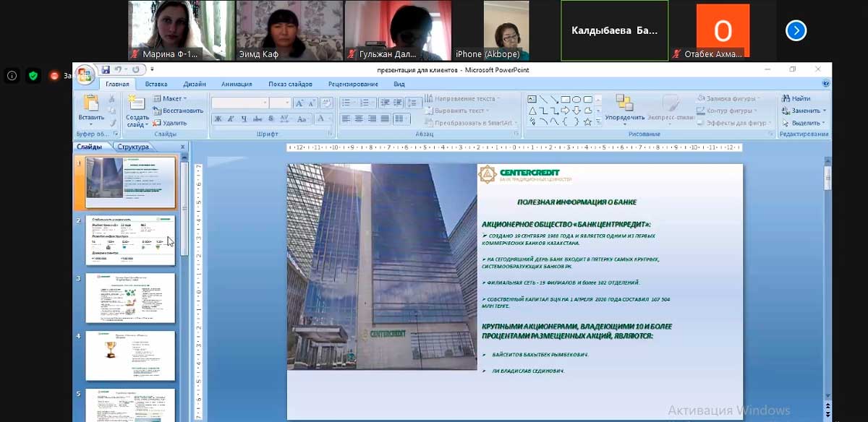This screenshot has width=868, height=422.
Task: Click the Найти find button
Action: [796, 98]
